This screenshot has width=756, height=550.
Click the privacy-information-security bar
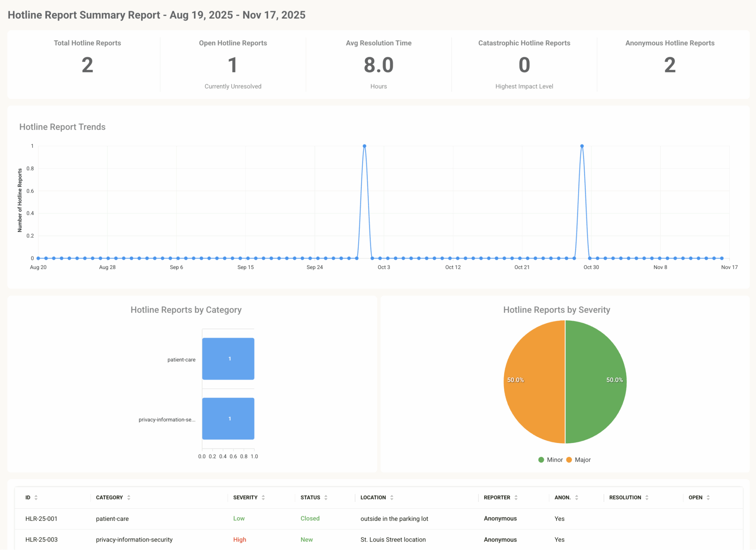click(x=228, y=419)
